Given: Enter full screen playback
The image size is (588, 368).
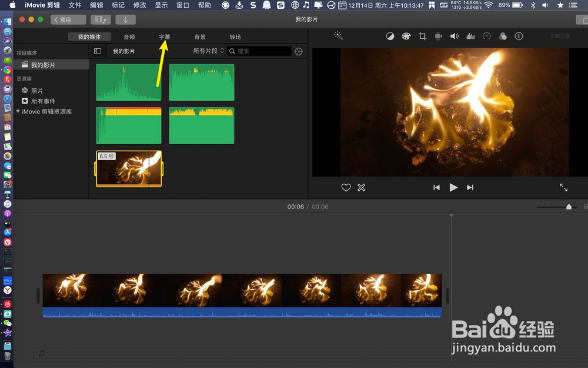Looking at the screenshot, I should pos(564,187).
